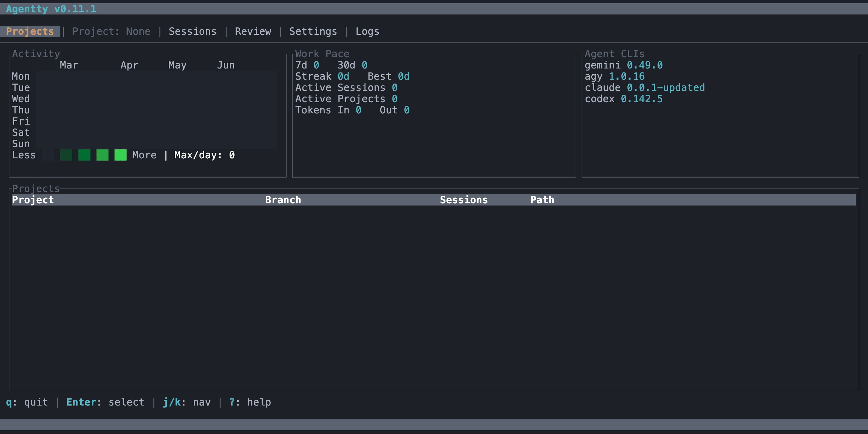Click the Activity panel title
Viewport: 868px width, 434px height.
(36, 54)
